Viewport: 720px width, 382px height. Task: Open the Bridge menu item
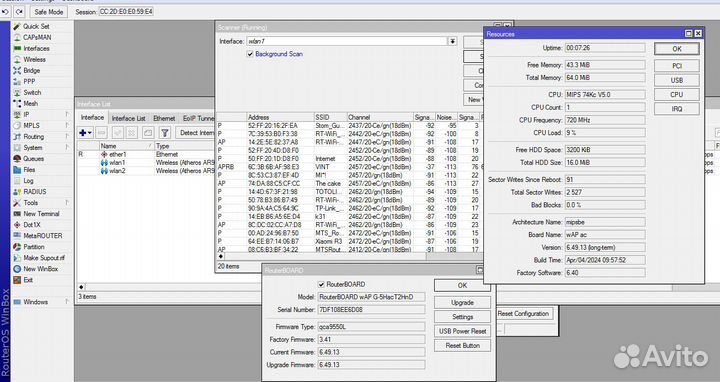[x=31, y=71]
